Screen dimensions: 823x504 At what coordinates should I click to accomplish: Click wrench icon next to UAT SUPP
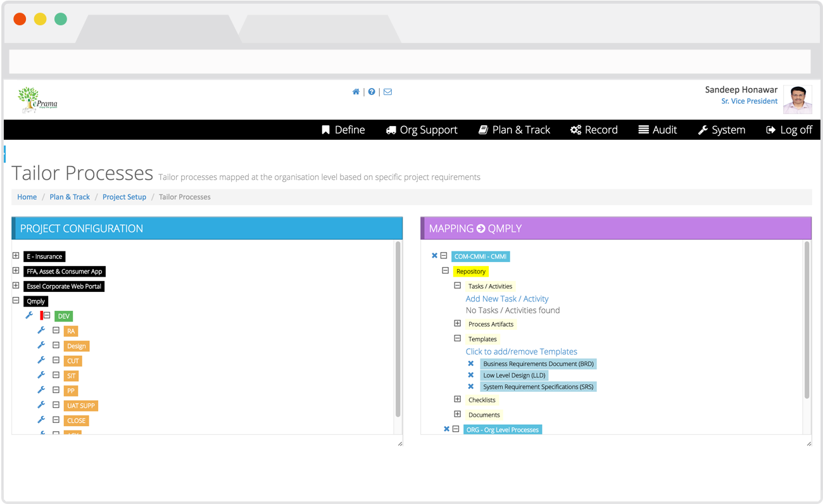41,405
